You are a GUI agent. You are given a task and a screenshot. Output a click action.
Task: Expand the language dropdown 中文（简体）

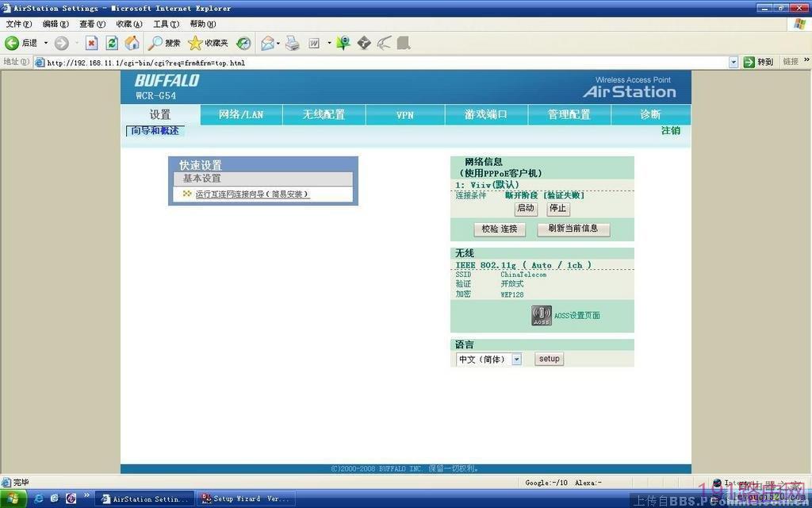(x=516, y=359)
